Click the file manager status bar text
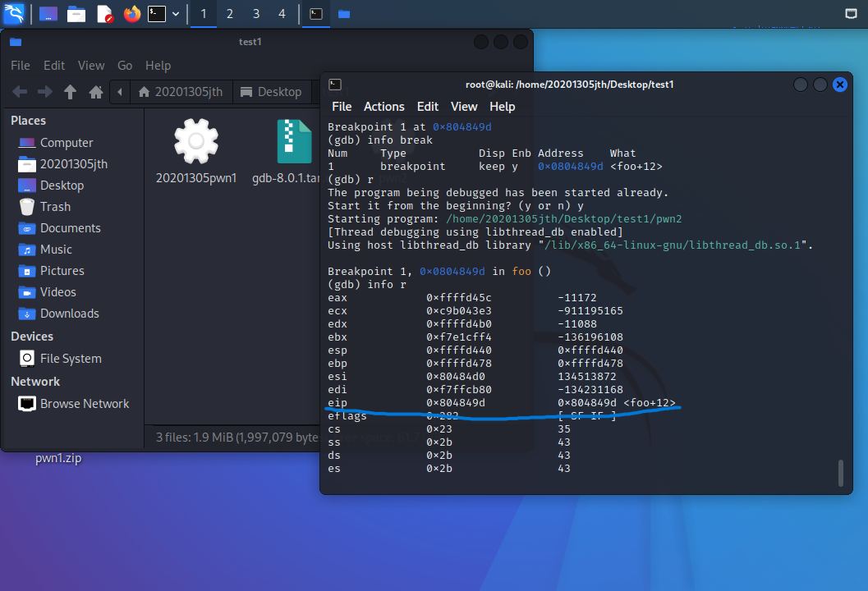Image resolution: width=868 pixels, height=591 pixels. coord(238,438)
